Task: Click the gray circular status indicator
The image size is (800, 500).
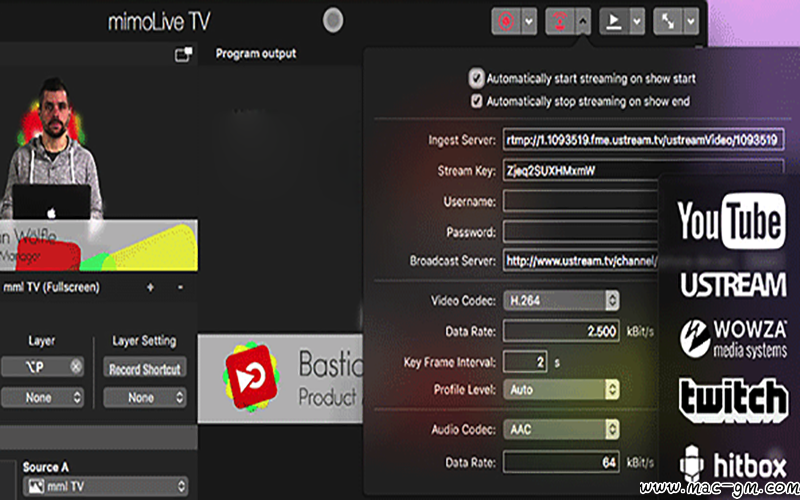Action: [x=333, y=21]
